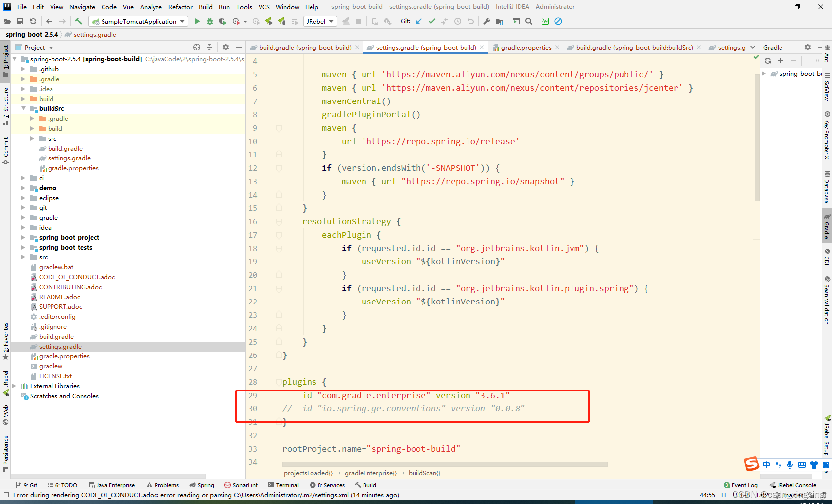Click the blue circle slash icon in toolbar

(558, 21)
